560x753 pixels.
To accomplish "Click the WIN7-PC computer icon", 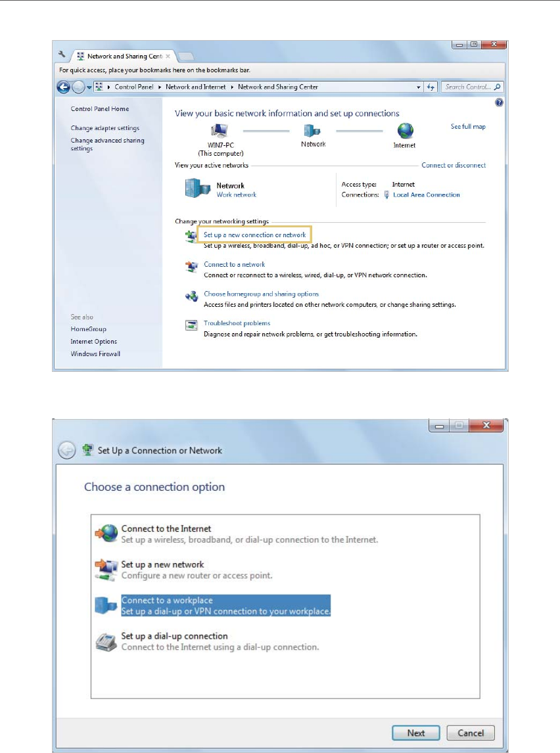I will (219, 130).
